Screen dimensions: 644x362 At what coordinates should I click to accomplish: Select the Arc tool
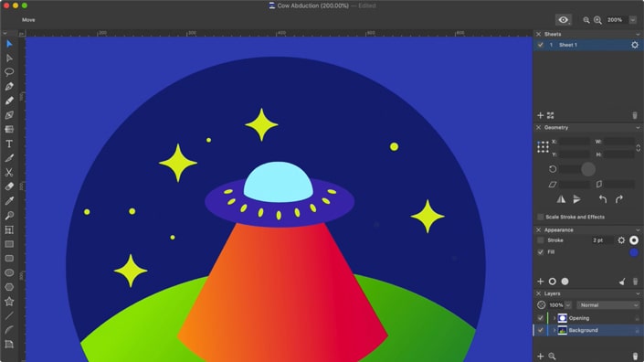tap(9, 330)
